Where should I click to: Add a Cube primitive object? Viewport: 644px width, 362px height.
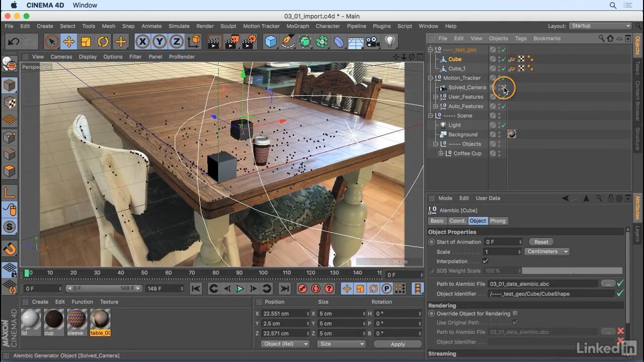point(271,42)
